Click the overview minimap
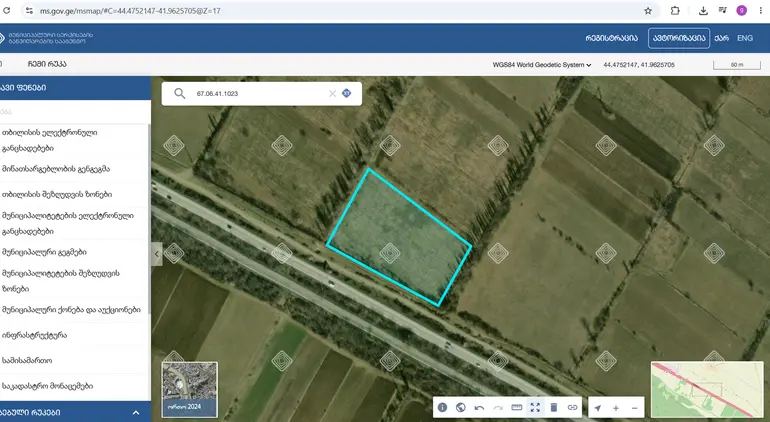 click(x=707, y=390)
